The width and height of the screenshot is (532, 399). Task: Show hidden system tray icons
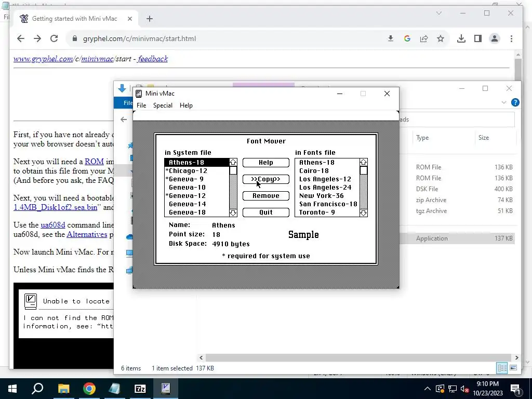coord(428,389)
